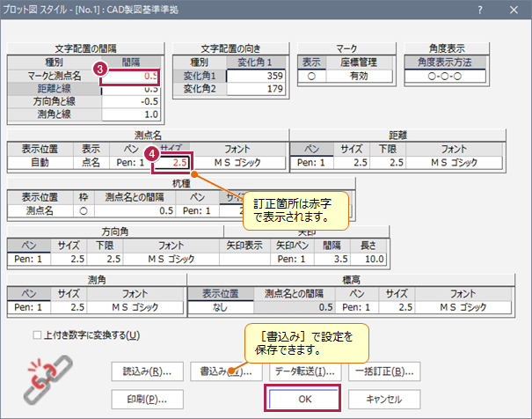Select 測点名 表示 点名 cell
Screen dimensions: 532x419
pyautogui.click(x=91, y=163)
